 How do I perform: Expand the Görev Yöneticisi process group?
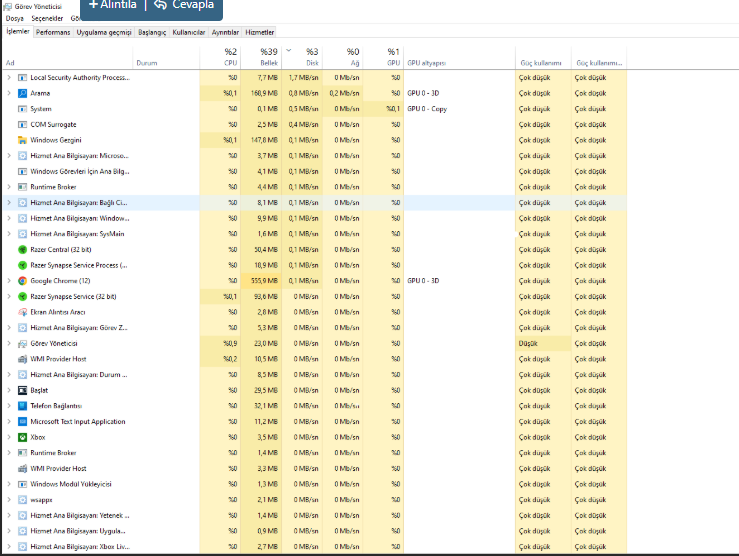click(9, 343)
